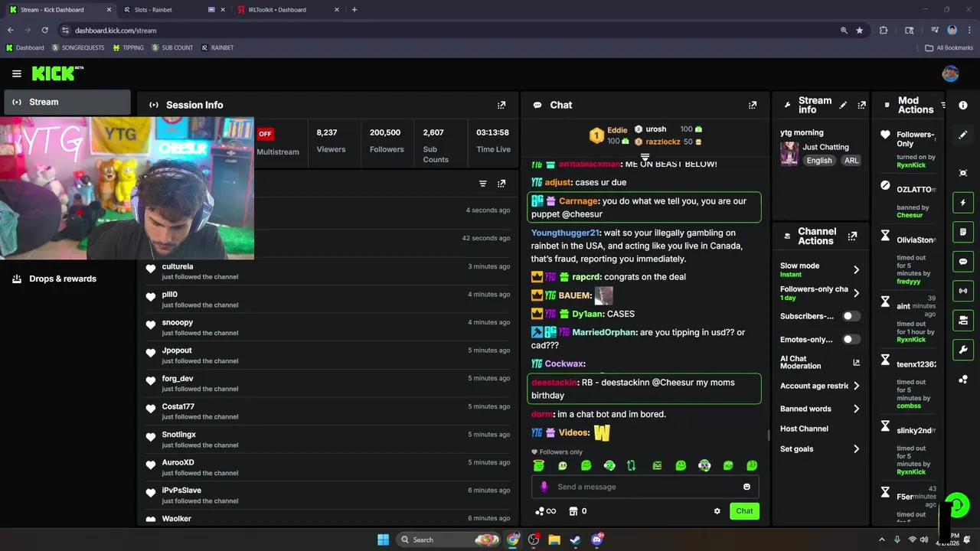
Task: Click the browser address bar URL
Action: click(x=116, y=31)
